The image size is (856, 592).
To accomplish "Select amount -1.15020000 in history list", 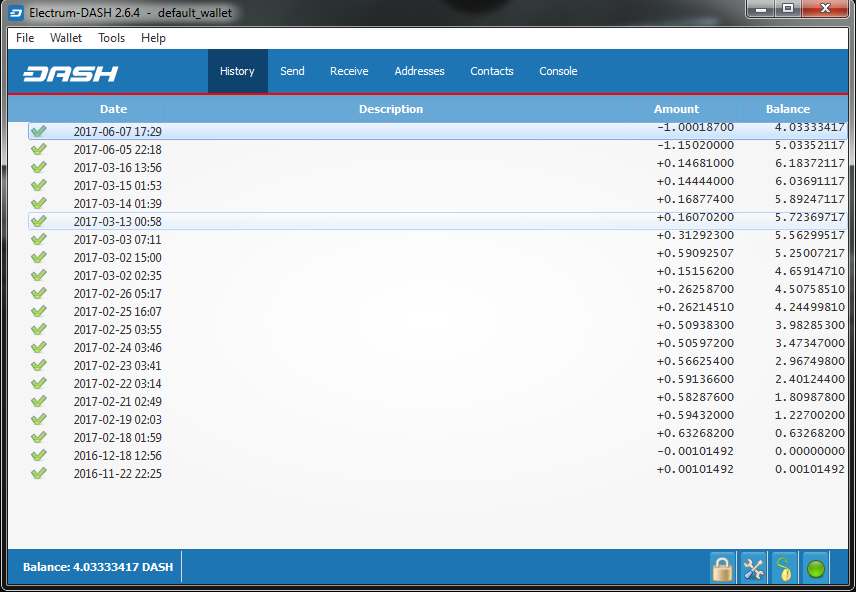I will tap(695, 145).
